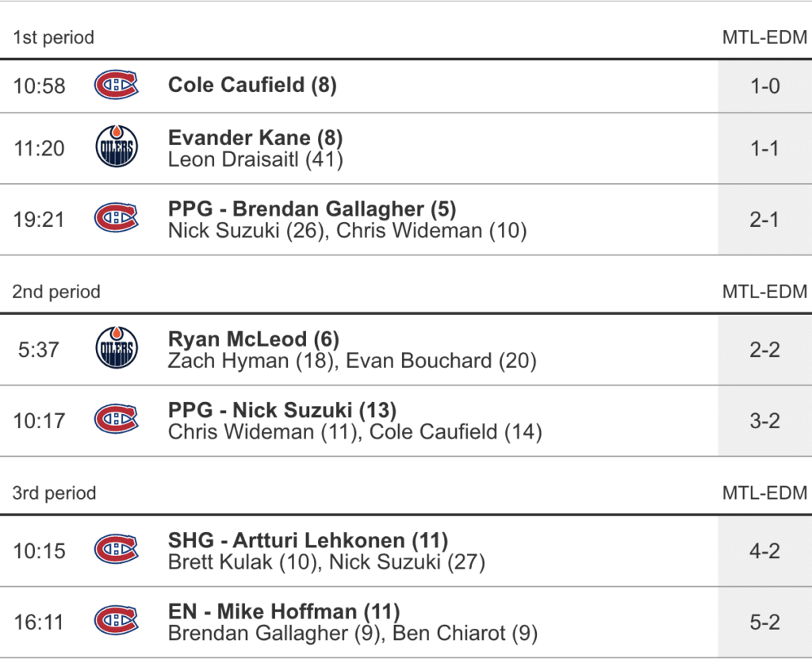Image resolution: width=812 pixels, height=659 pixels.
Task: Click the 1-0 score cell
Action: (764, 85)
